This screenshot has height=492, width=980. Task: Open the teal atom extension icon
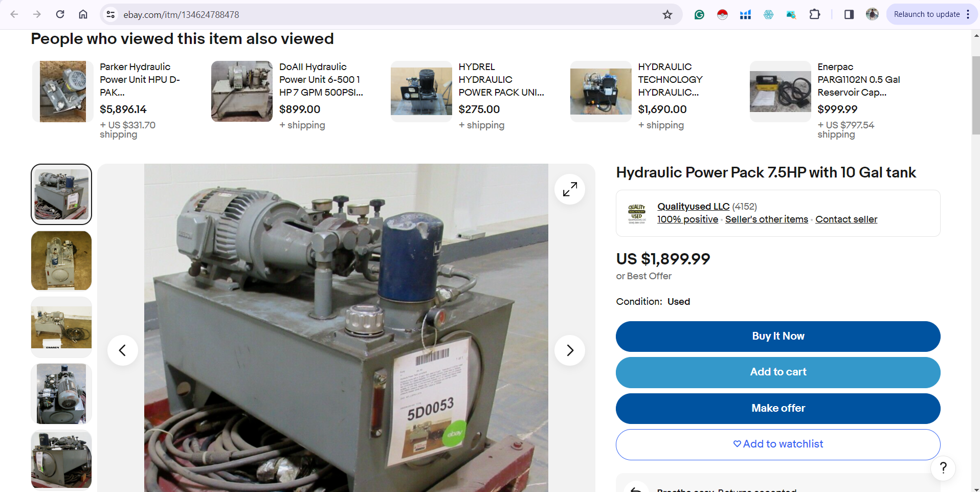pos(768,14)
